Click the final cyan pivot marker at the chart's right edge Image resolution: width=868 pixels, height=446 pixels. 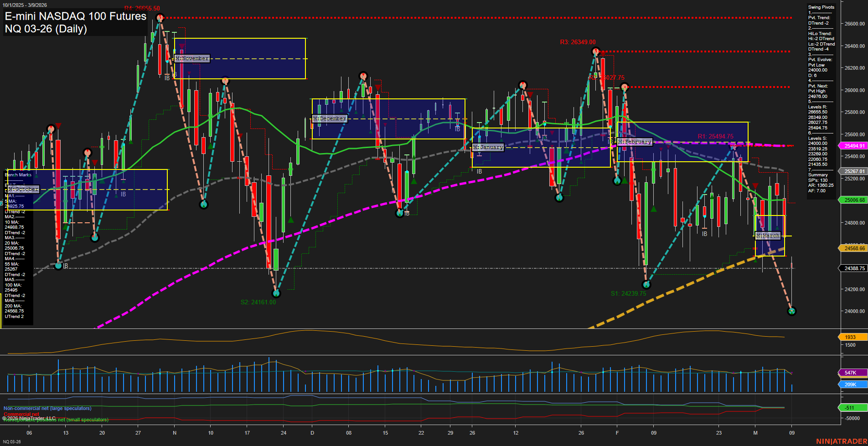click(x=792, y=311)
